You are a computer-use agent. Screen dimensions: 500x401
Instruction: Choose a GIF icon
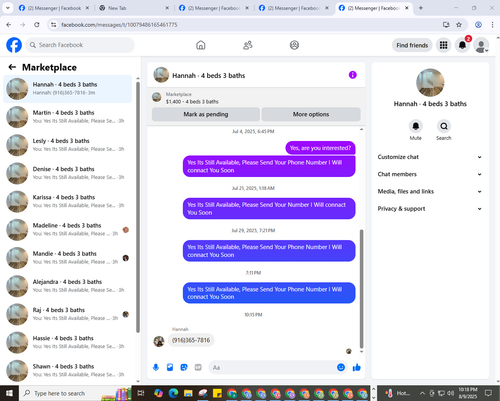click(x=198, y=367)
